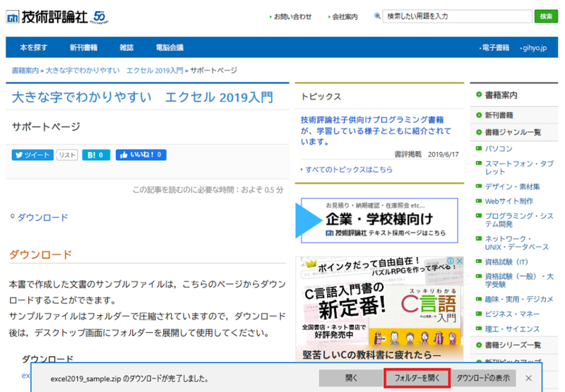Focus the 検索したい用語を入力 search field
Viewport: 565px width, 392px height.
(x=457, y=16)
